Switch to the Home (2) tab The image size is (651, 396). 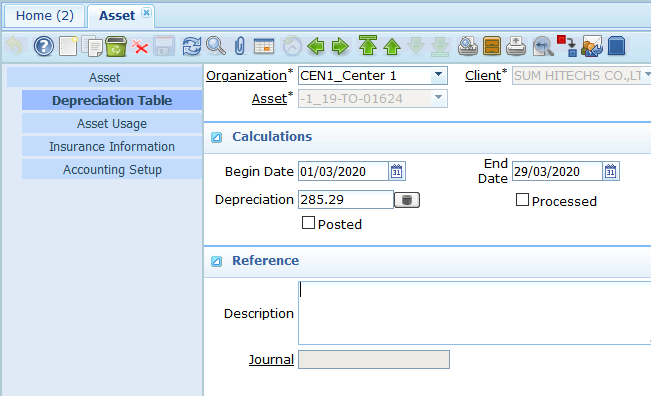coord(45,16)
